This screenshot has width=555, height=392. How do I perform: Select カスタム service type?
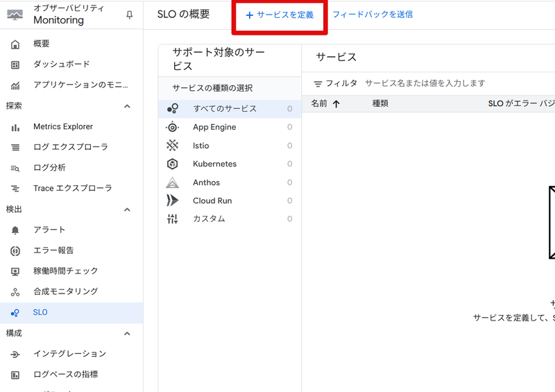point(230,219)
